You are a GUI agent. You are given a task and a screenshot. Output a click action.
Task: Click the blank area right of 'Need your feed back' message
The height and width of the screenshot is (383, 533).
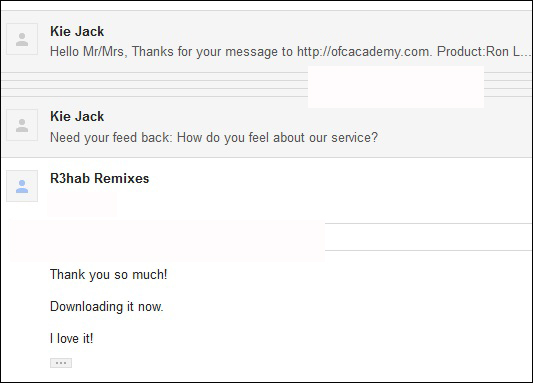click(455, 137)
